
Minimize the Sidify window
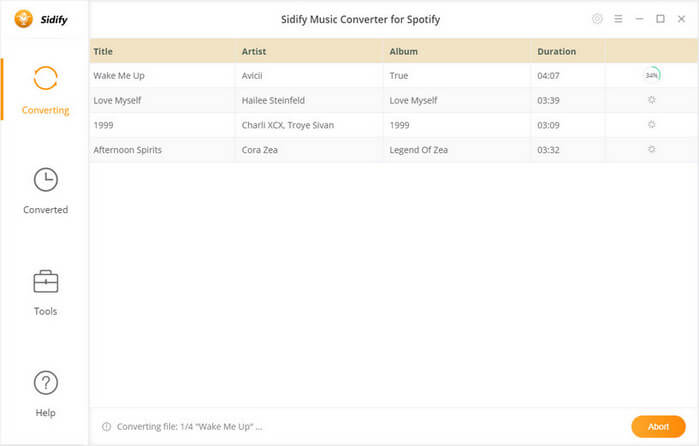tap(639, 19)
